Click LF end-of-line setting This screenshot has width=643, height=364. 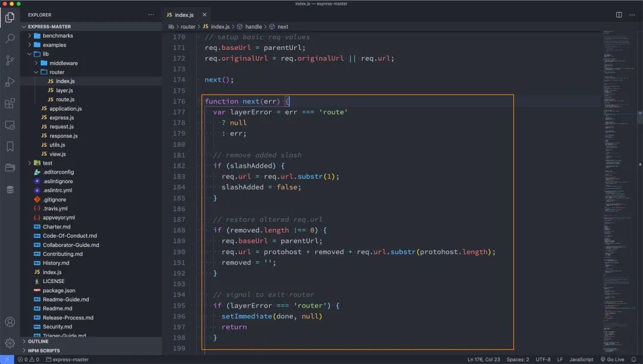click(560, 359)
